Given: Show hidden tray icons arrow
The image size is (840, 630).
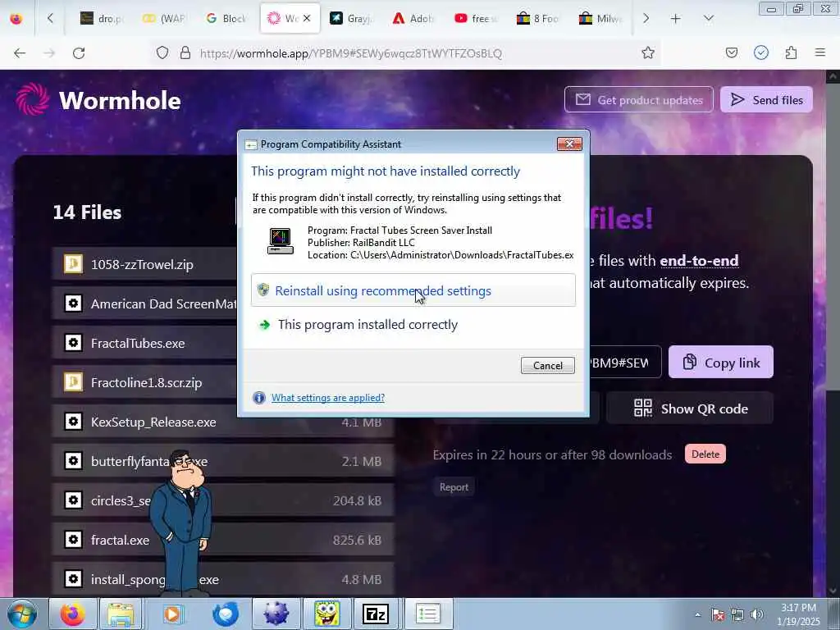Looking at the screenshot, I should (x=697, y=614).
